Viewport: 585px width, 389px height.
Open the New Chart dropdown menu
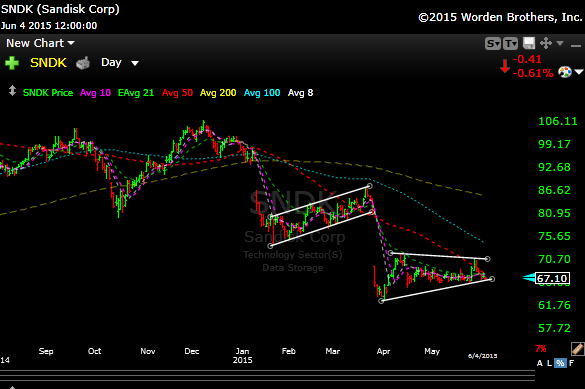(x=40, y=43)
